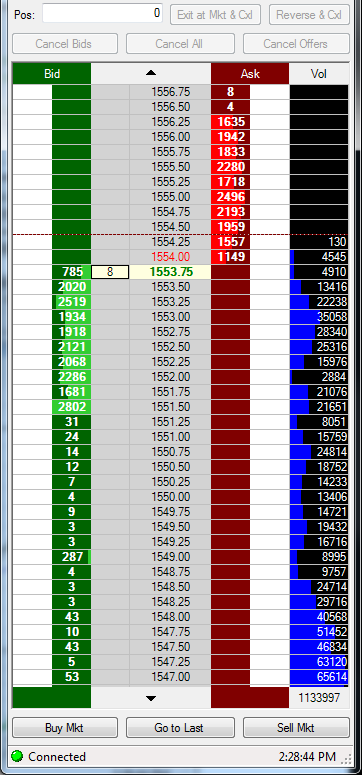
Task: Click bid cell showing 2802 at 1551.50
Action: 72,407
